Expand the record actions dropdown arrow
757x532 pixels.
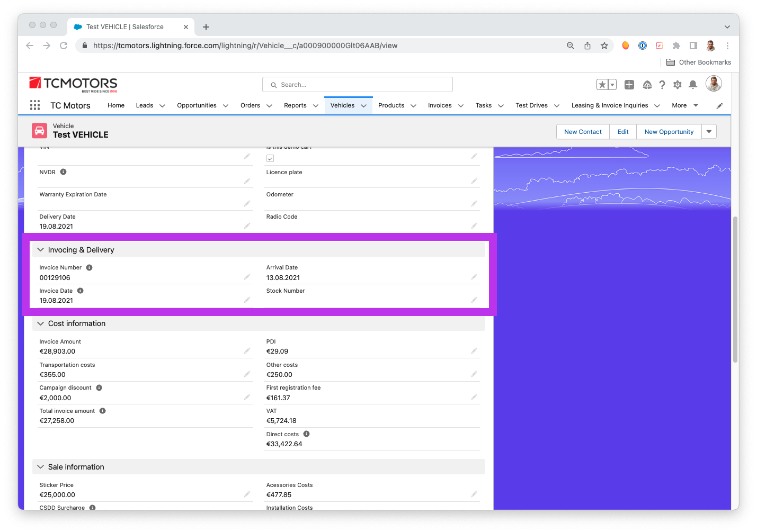(709, 132)
